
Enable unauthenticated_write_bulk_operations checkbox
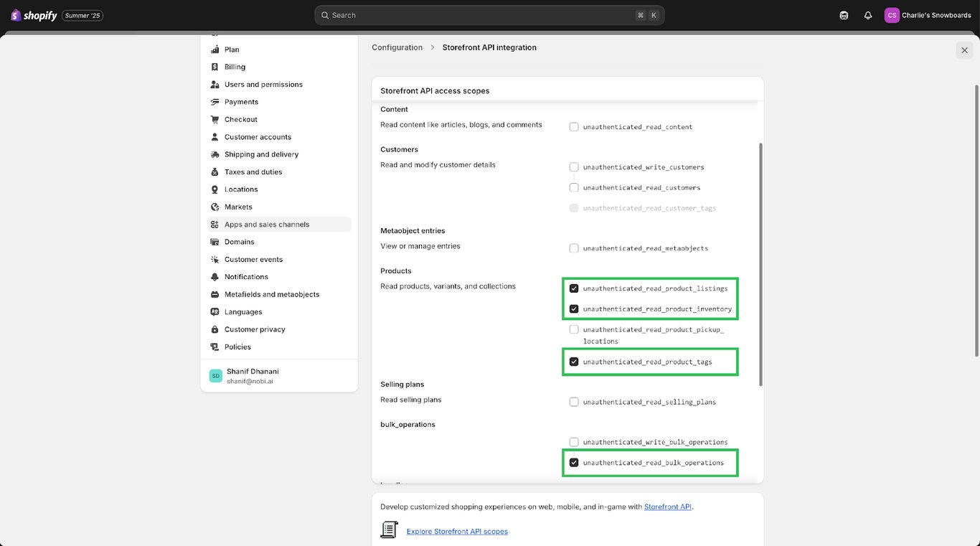coord(574,442)
